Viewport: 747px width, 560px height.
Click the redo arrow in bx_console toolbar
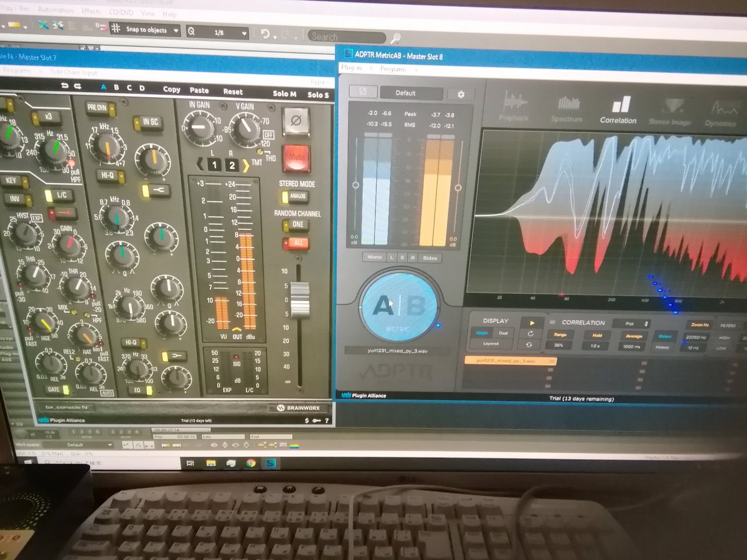click(x=78, y=86)
